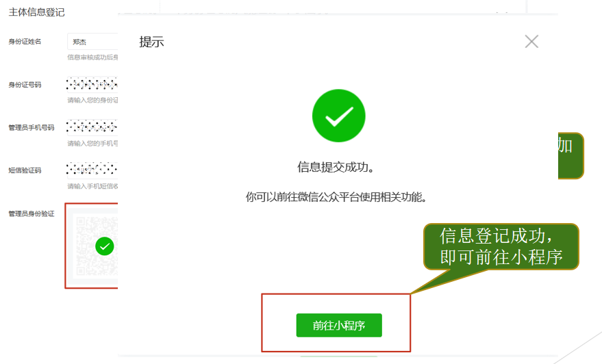Click the 身份证姓名 label
The image size is (602, 364).
[25, 42]
